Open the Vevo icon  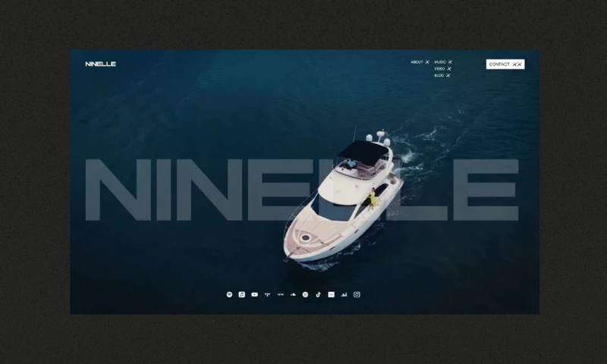click(280, 295)
